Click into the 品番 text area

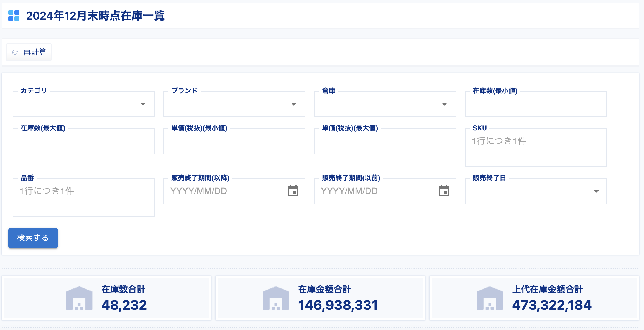click(x=84, y=197)
